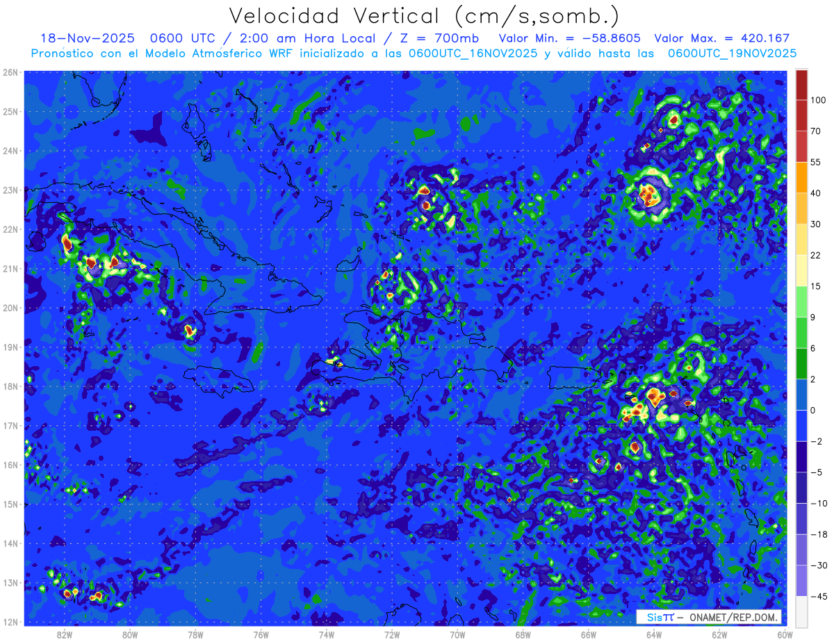
Task: Select 'Valor Max. = 420.167' text
Action: tap(722, 38)
